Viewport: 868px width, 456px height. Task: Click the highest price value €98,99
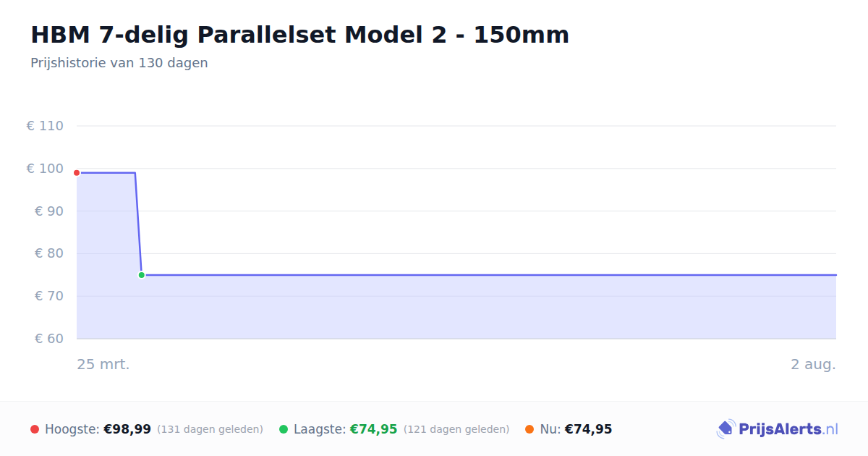click(x=127, y=429)
